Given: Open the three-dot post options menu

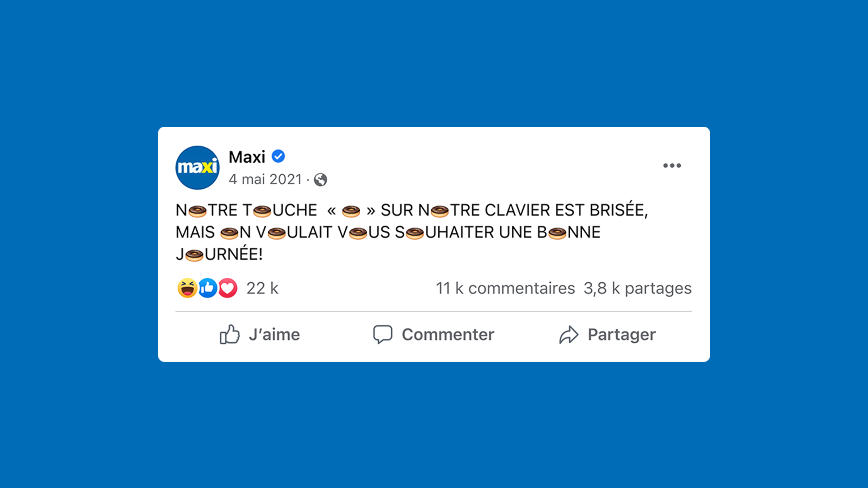Looking at the screenshot, I should click(672, 166).
